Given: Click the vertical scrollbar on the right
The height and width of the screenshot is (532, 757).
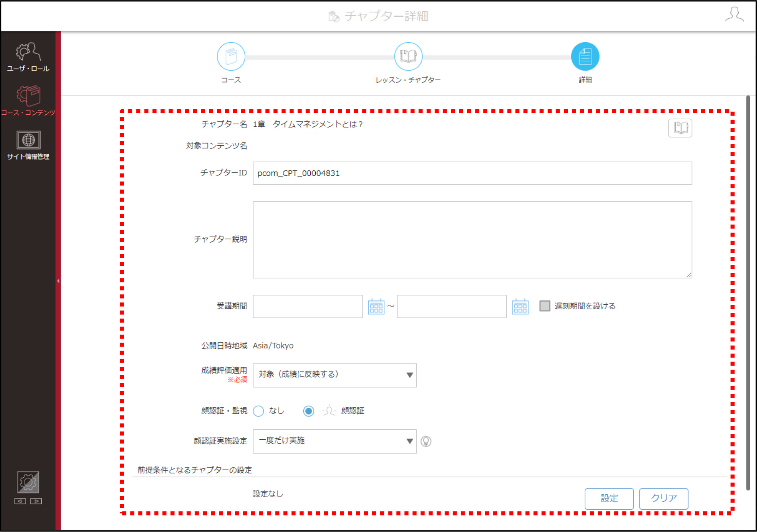Looking at the screenshot, I should tap(748, 293).
